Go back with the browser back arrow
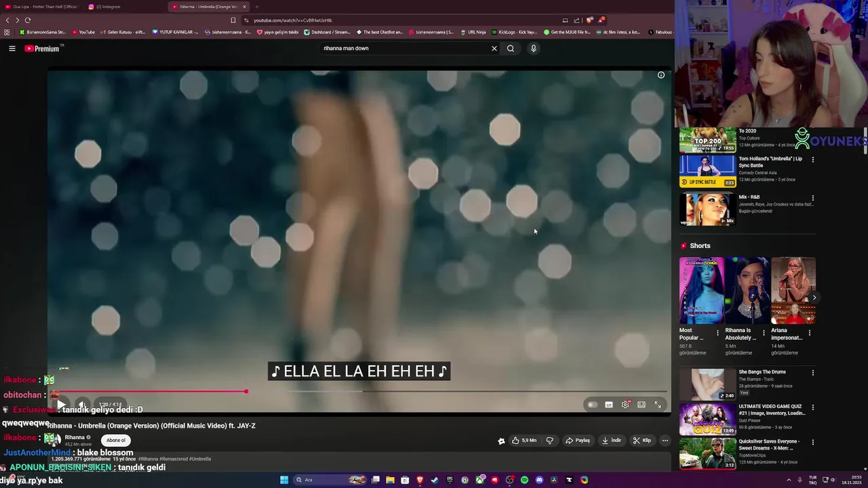Screen dimensions: 868x488 (7, 20)
